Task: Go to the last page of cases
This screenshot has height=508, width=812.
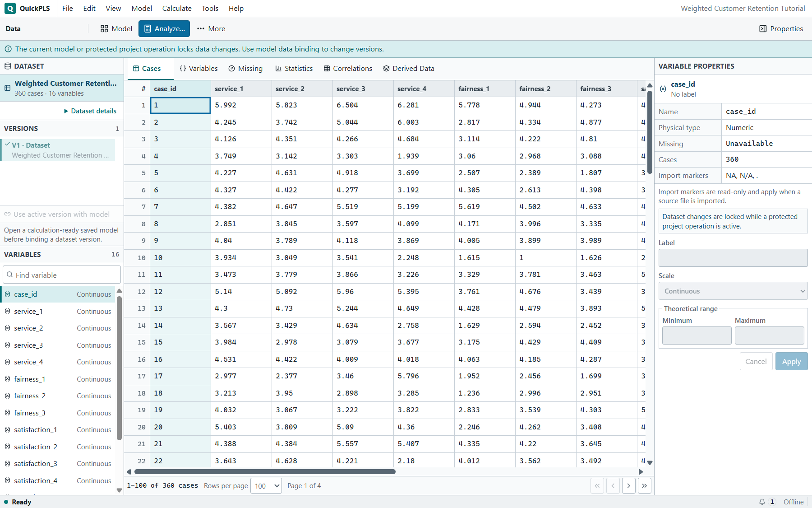Action: tap(645, 486)
